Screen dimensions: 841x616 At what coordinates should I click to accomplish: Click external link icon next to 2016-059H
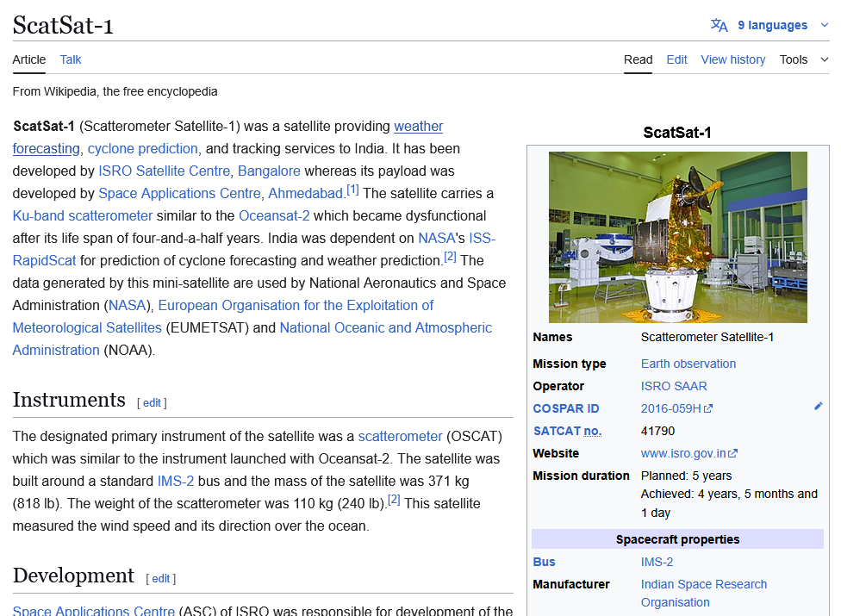coord(708,408)
